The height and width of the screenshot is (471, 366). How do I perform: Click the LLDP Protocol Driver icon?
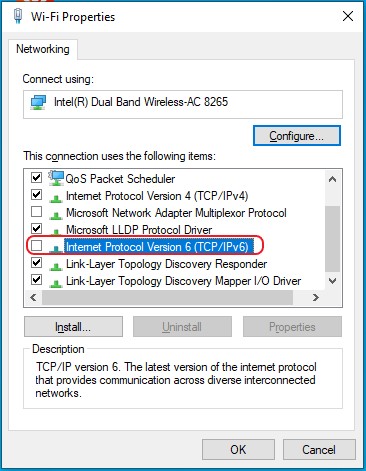click(x=56, y=232)
